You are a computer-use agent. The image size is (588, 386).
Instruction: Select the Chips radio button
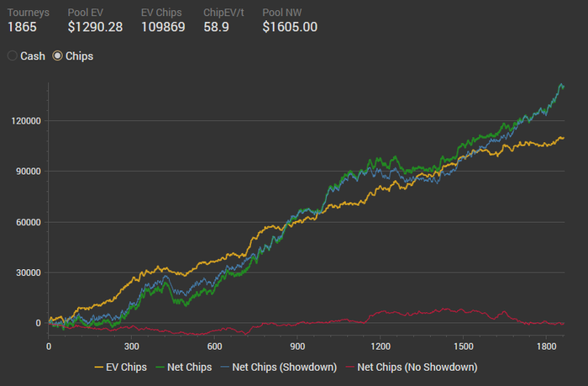[58, 56]
